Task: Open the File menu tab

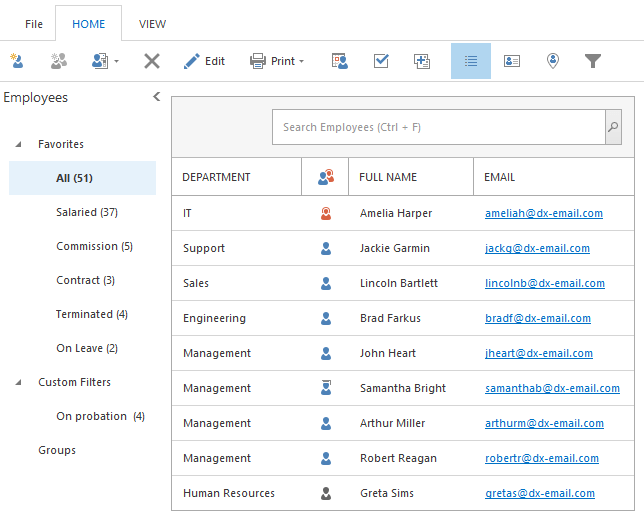Action: click(x=34, y=24)
